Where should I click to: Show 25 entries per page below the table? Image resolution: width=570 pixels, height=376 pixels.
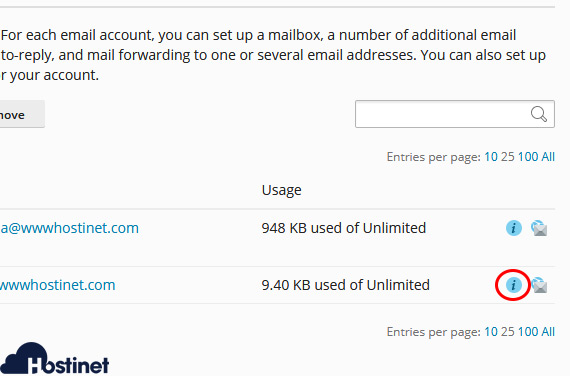coord(507,332)
